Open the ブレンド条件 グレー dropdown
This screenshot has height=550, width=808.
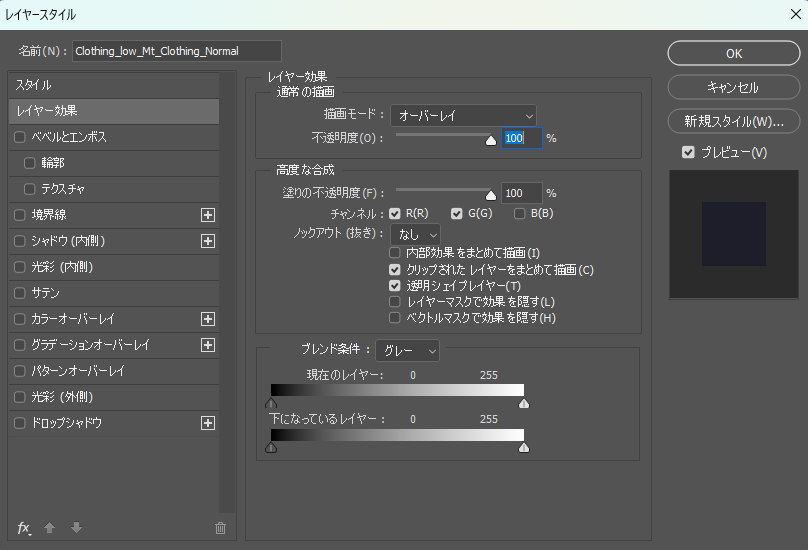point(407,350)
